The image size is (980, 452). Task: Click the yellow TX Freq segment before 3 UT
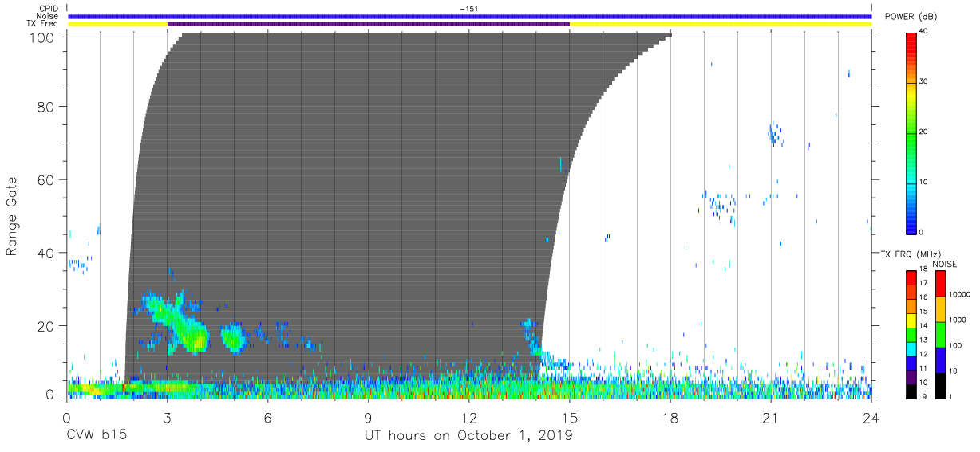117,24
